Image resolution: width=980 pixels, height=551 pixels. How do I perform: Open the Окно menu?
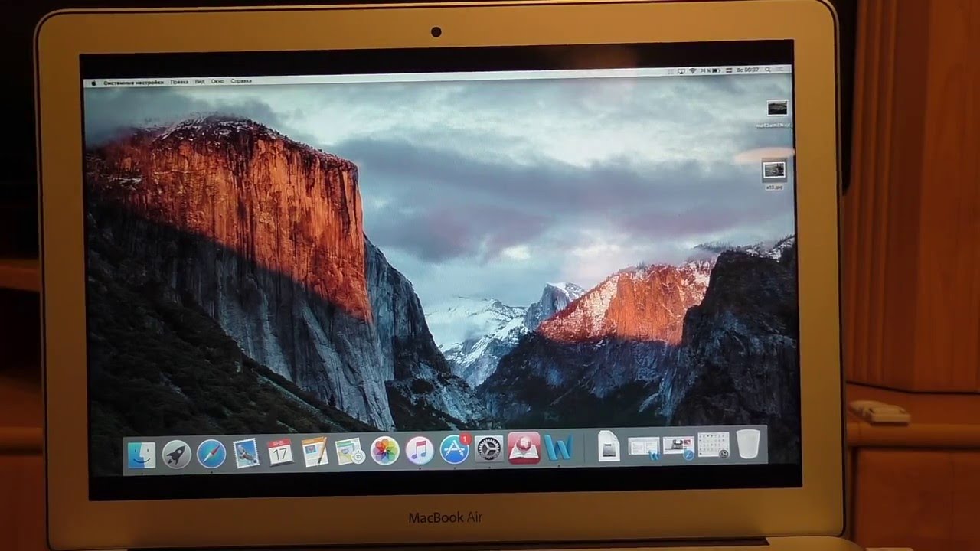pos(217,81)
